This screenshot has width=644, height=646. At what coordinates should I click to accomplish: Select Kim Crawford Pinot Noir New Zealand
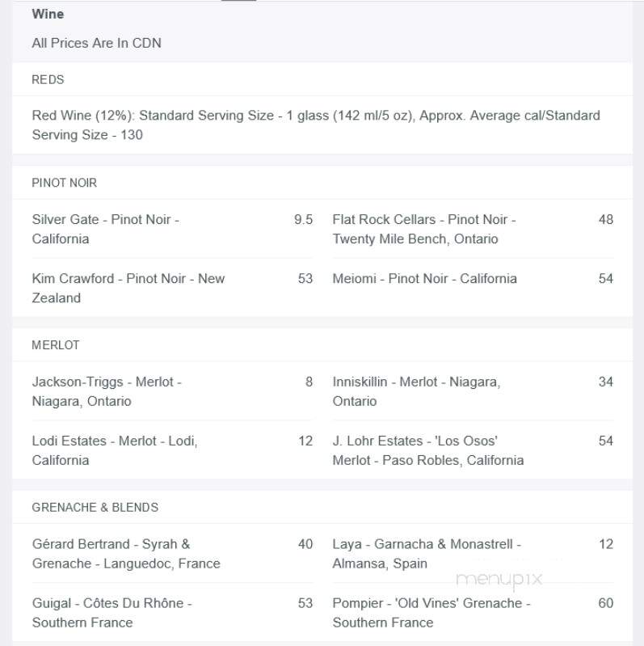click(x=172, y=288)
